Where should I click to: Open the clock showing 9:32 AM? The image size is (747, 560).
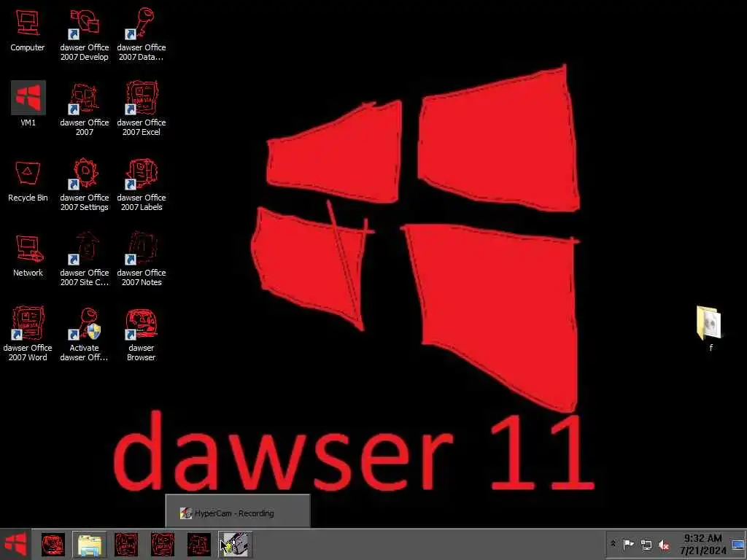click(x=703, y=544)
